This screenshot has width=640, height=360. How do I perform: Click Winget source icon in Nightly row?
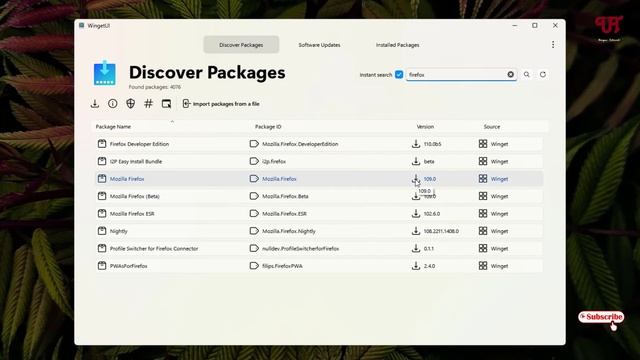pyautogui.click(x=483, y=231)
